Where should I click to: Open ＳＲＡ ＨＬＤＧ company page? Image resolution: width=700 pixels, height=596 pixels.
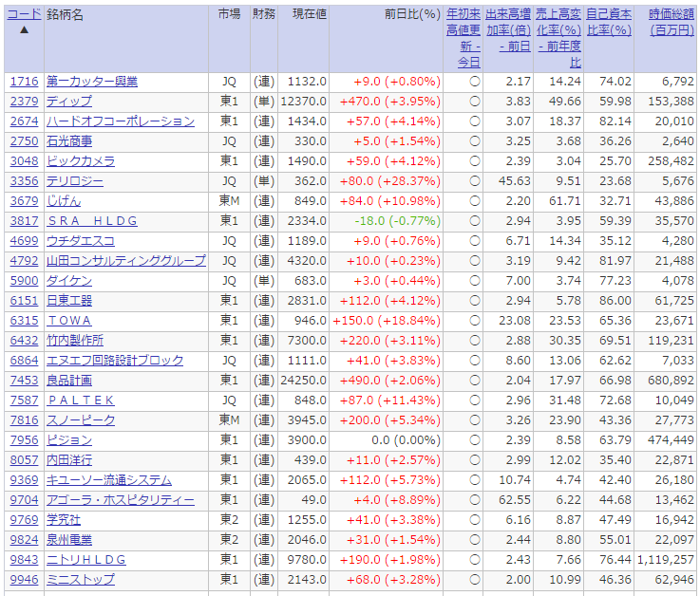click(x=92, y=221)
